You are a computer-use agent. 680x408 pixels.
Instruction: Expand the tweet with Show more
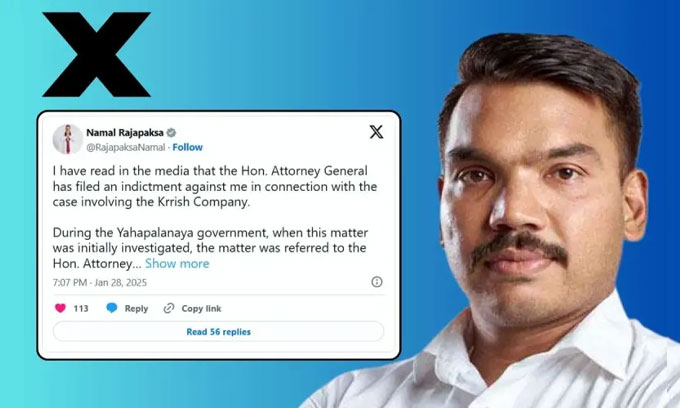[177, 264]
